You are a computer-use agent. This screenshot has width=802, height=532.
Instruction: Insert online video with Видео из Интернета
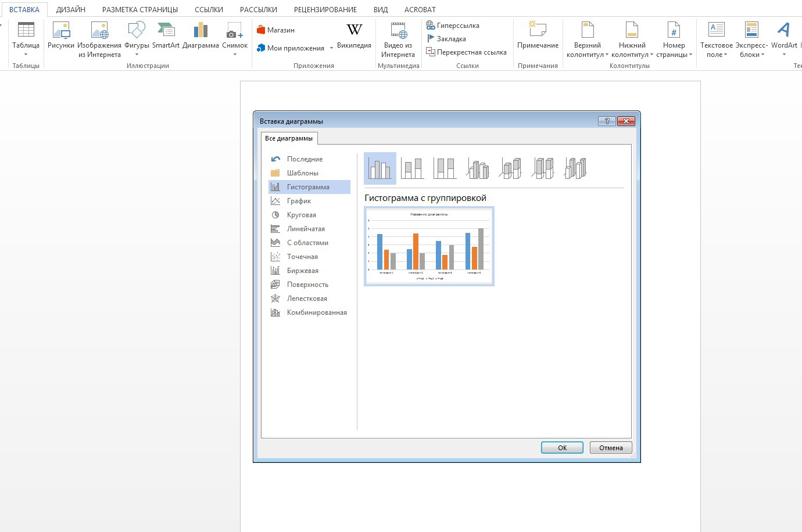[398, 39]
